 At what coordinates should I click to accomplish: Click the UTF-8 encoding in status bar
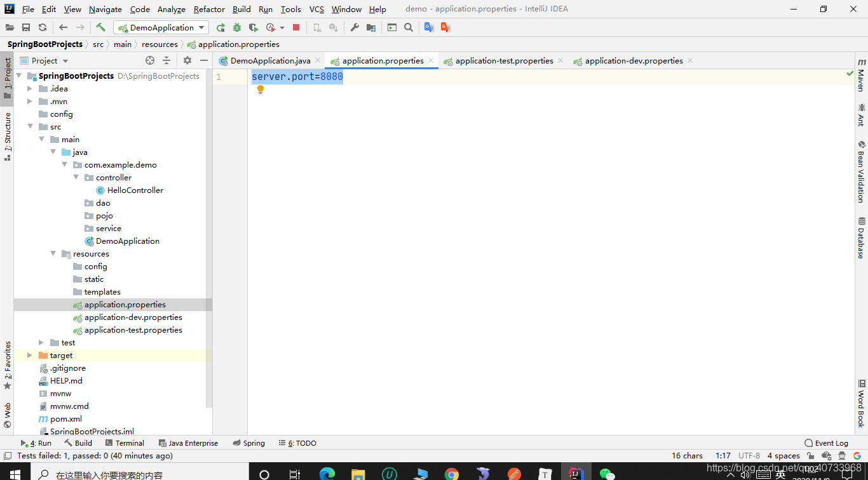pos(749,456)
